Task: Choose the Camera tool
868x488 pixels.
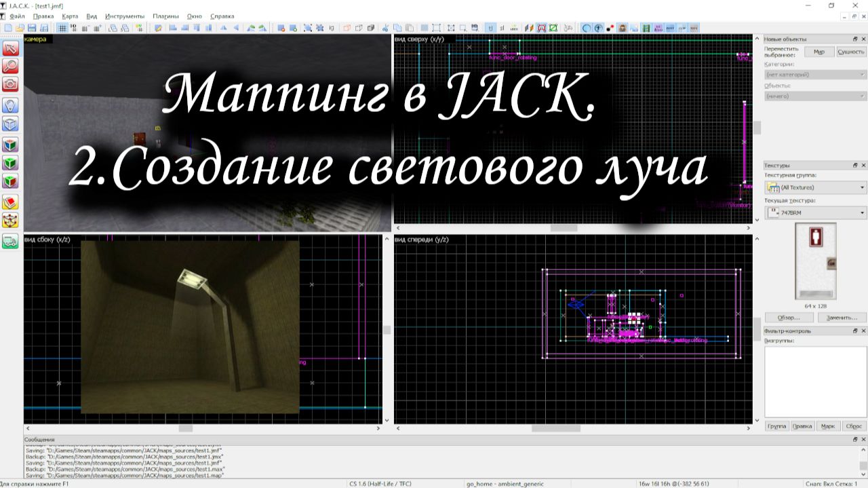Action: pos(11,83)
